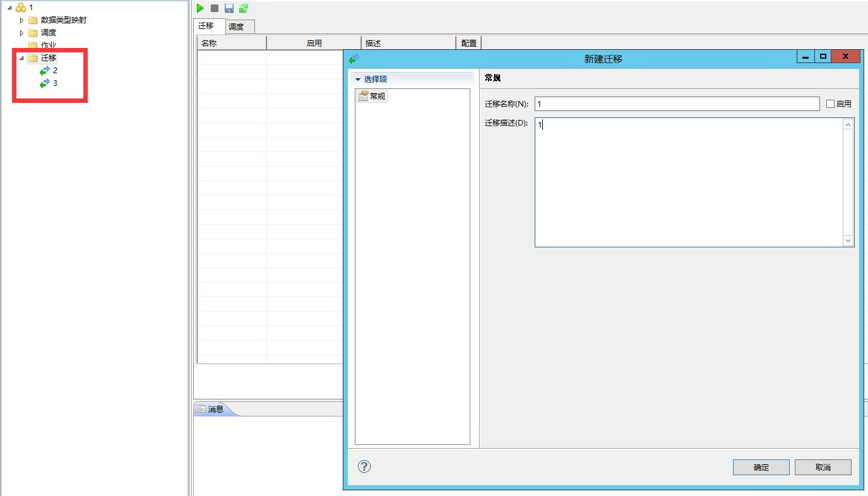Minimize the 新建迁移 dialog
Screen dimensions: 868x496
806,56
